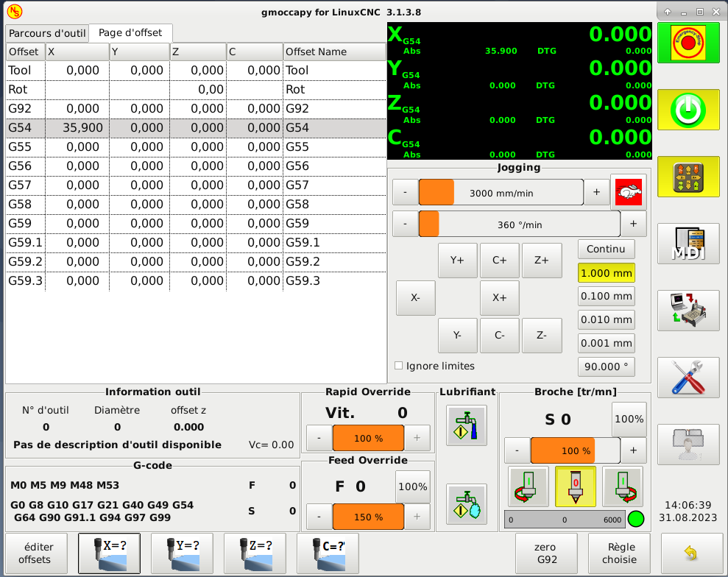Click the Z=? touch-off button
The image size is (728, 577).
pos(255,553)
